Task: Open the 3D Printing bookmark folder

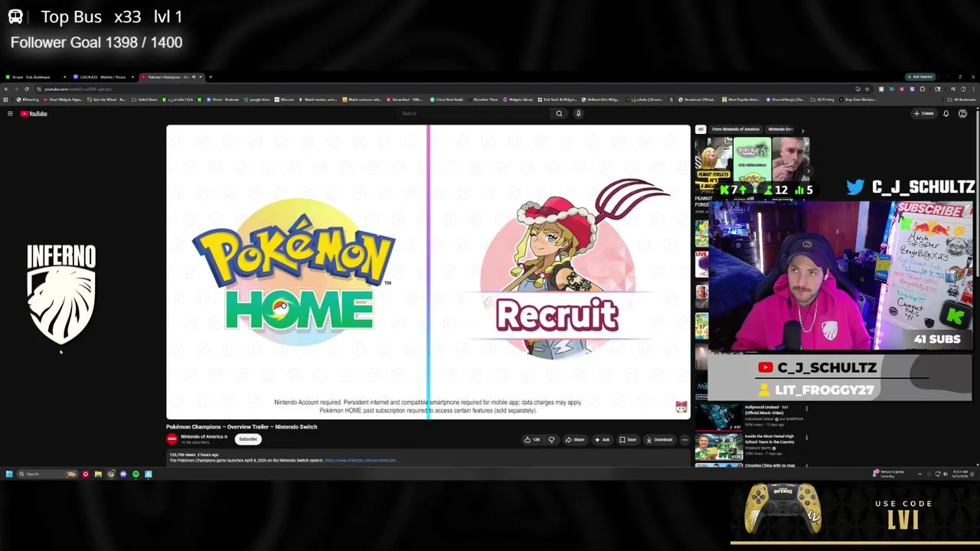Action: (822, 99)
